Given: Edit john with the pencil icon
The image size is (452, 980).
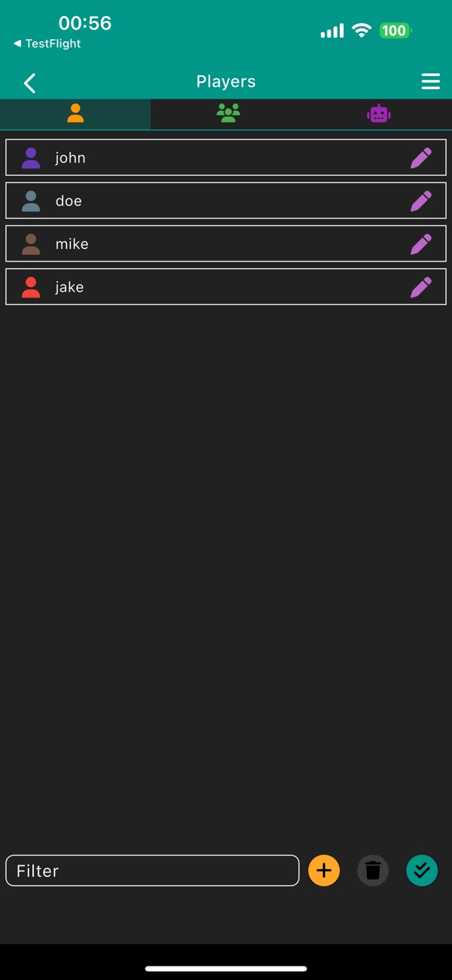Looking at the screenshot, I should 421,158.
